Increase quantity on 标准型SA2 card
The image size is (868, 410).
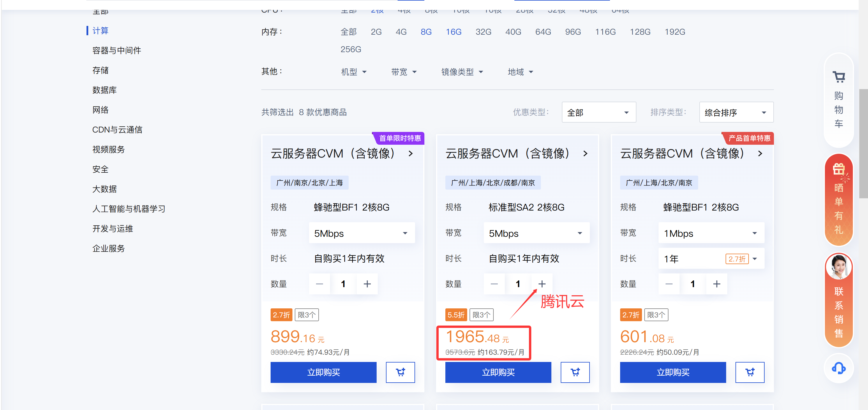coord(542,284)
